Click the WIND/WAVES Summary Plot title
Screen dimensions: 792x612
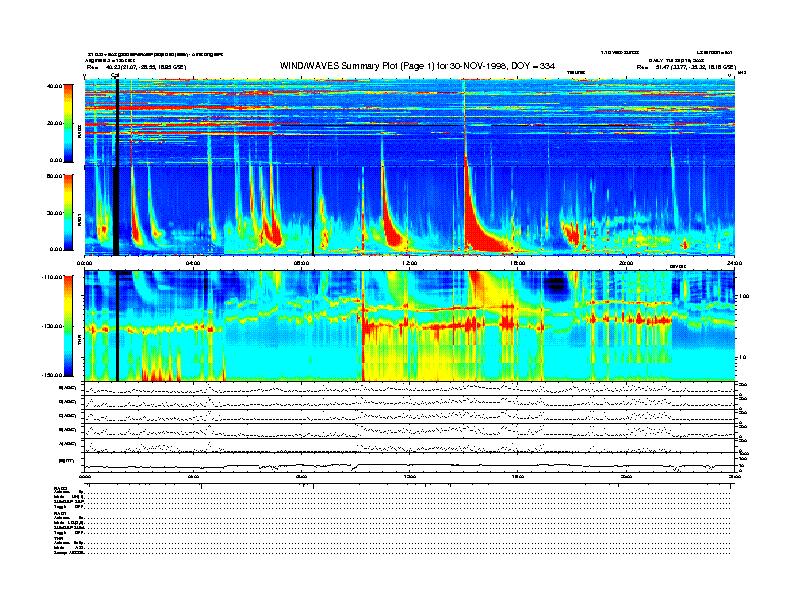point(417,66)
